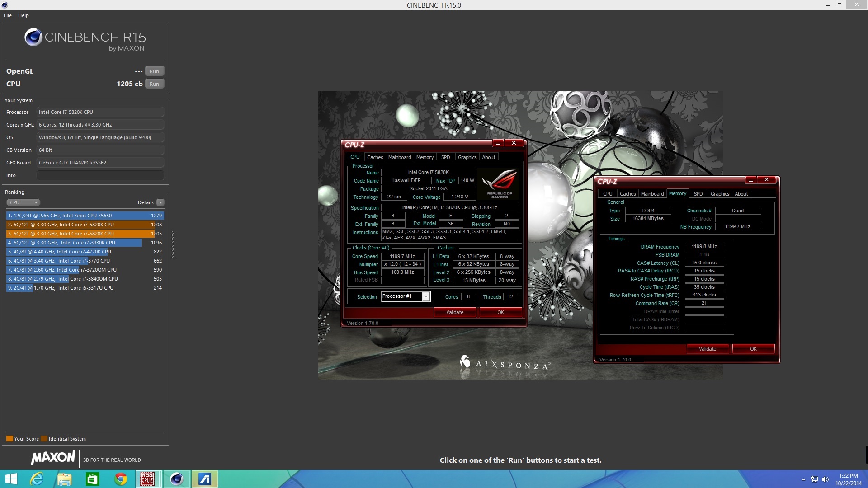
Task: Click the GFX Board field GeForce GTX TITAN
Action: point(100,163)
